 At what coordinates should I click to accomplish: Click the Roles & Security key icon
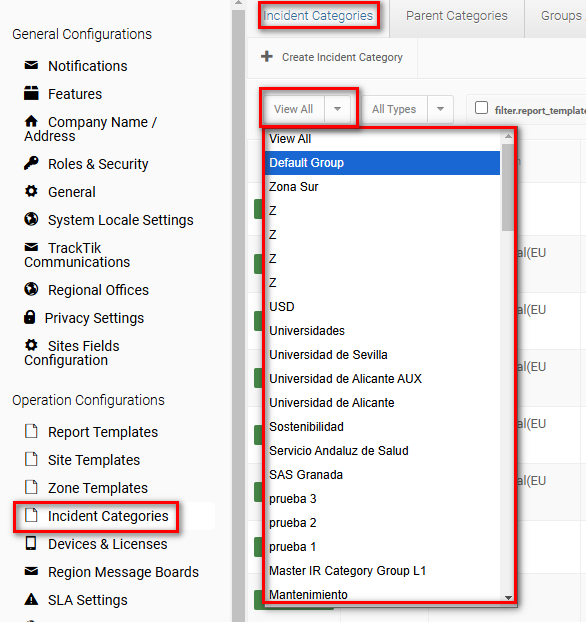point(31,163)
